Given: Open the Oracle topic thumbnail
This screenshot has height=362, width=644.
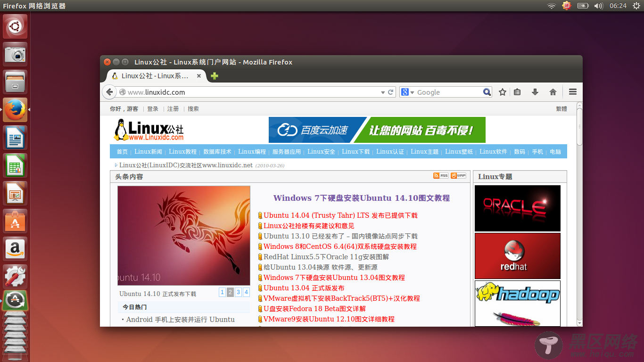Looking at the screenshot, I should click(x=518, y=208).
